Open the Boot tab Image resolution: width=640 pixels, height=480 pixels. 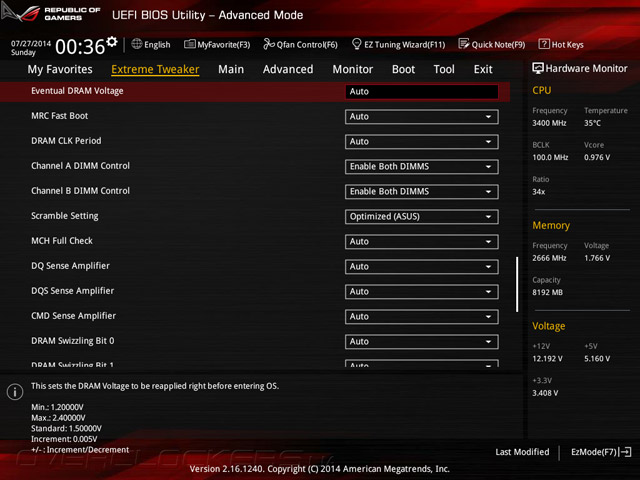pyautogui.click(x=403, y=69)
